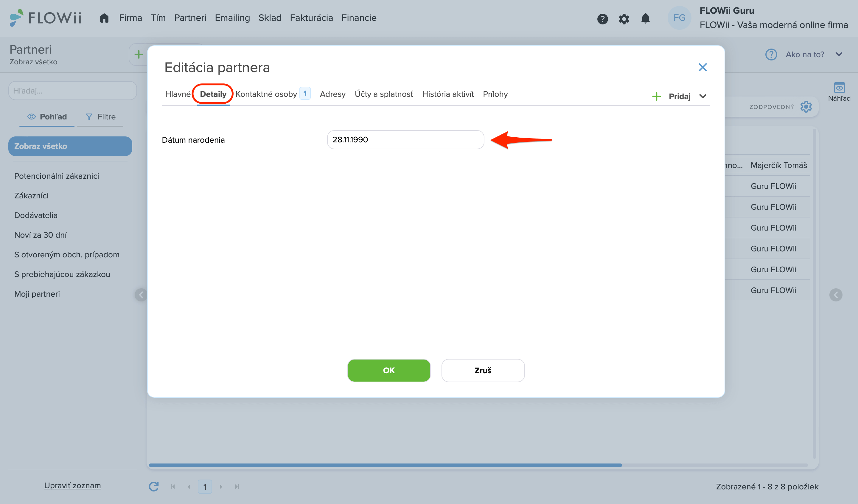The image size is (858, 504).
Task: Switch to the Pohľad view tab
Action: (47, 117)
